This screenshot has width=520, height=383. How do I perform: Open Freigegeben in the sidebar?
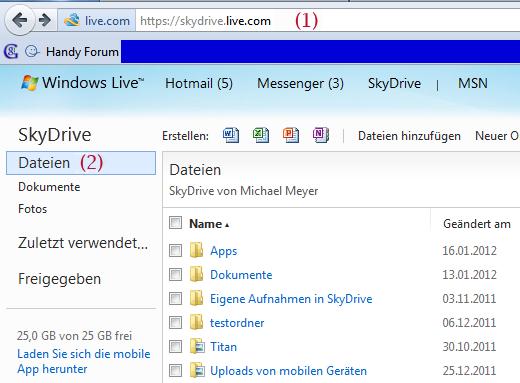tap(59, 279)
